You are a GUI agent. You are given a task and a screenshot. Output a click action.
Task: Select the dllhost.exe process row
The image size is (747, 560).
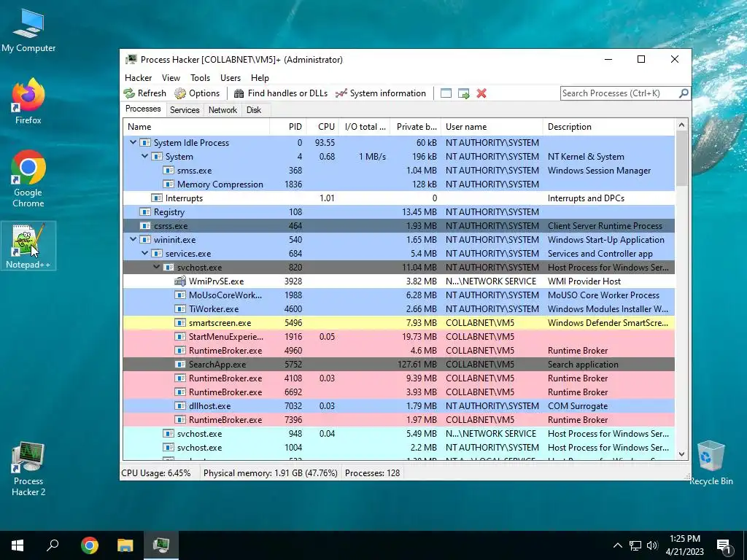[399, 406]
